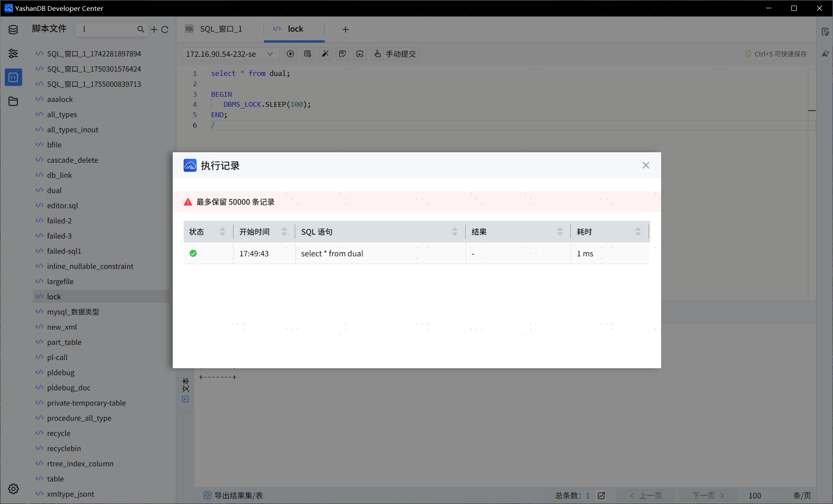Open a new tab with plus button

click(x=345, y=29)
